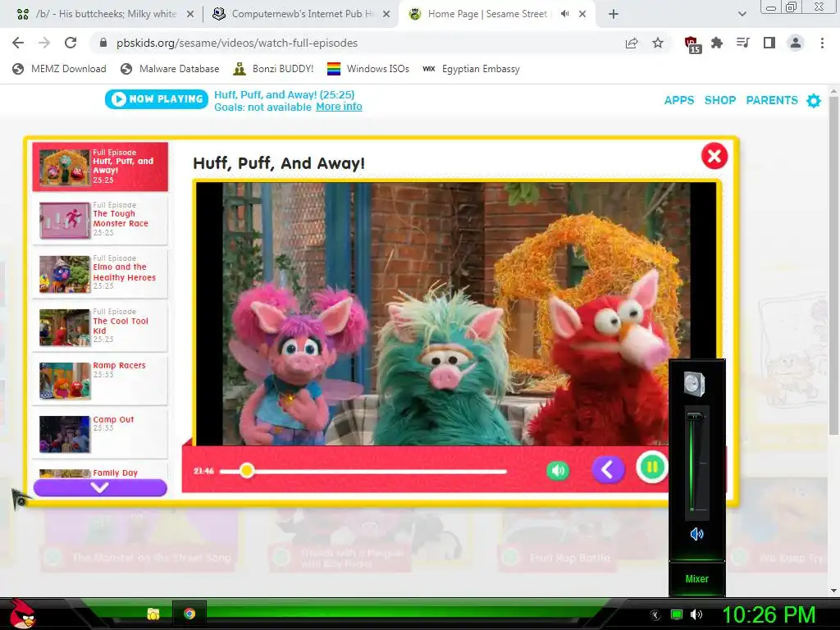The height and width of the screenshot is (630, 840).
Task: Expand playlist with purple down chevron
Action: tap(100, 487)
